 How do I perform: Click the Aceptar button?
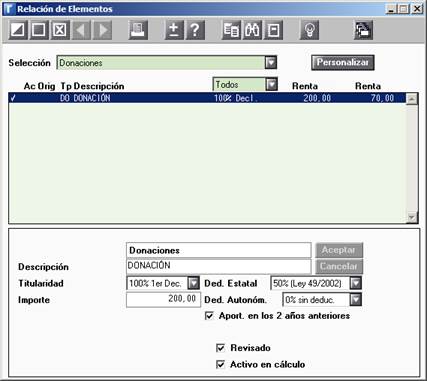(339, 250)
